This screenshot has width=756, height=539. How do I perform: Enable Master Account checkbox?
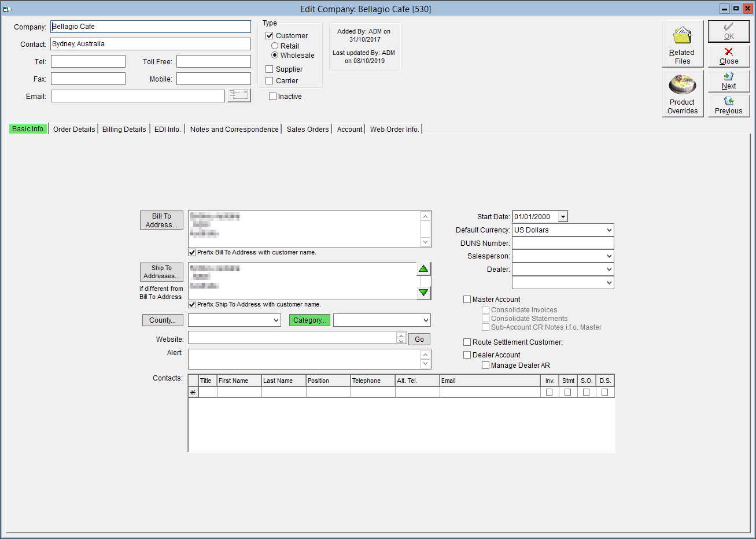pyautogui.click(x=467, y=300)
